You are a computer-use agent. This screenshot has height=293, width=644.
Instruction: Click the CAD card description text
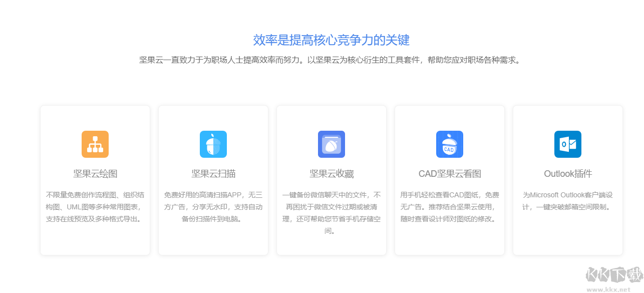[x=449, y=207]
